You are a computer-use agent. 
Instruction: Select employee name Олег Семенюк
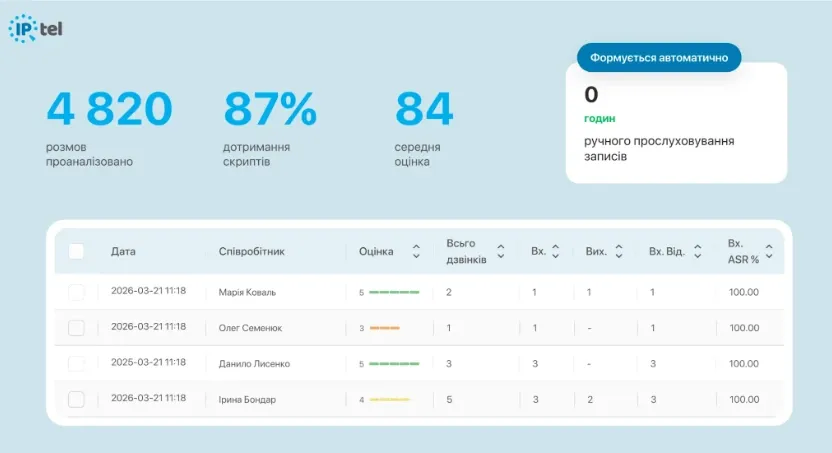pos(250,328)
